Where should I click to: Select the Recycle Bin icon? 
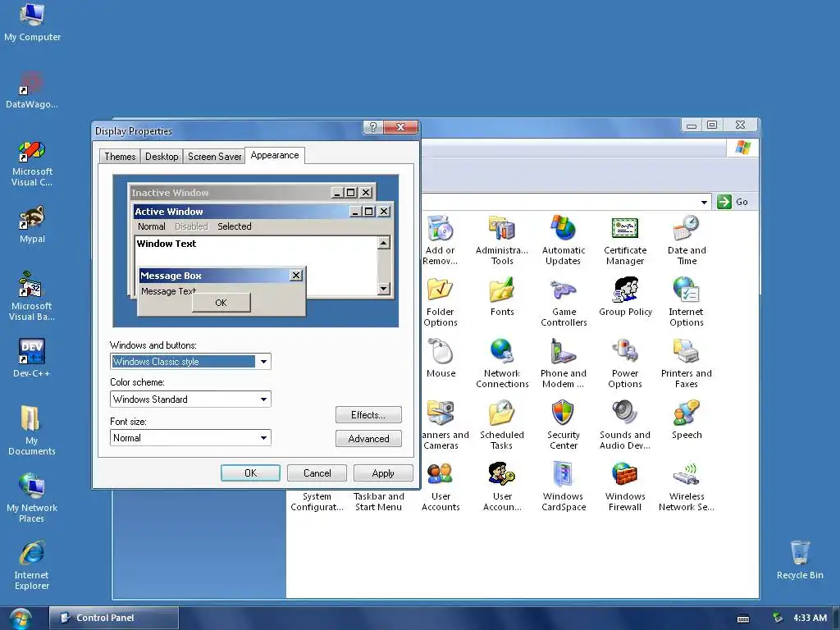pyautogui.click(x=800, y=559)
